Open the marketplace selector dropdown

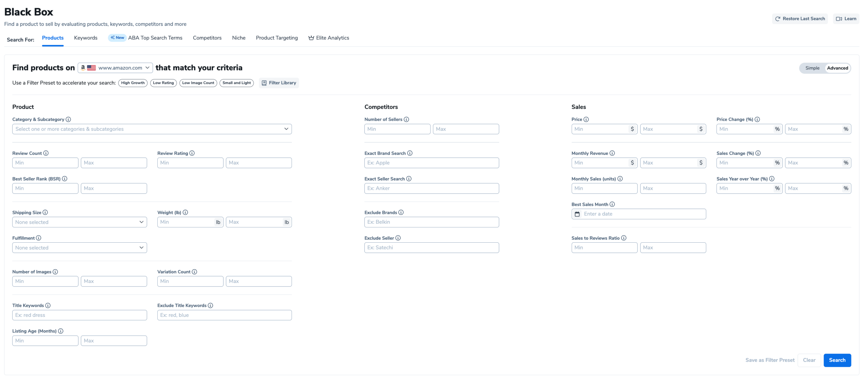(x=115, y=67)
